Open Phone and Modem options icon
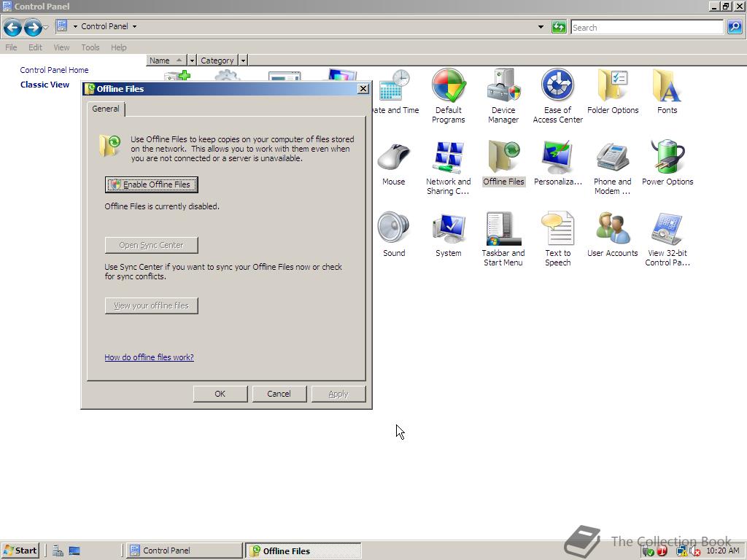 pyautogui.click(x=613, y=168)
